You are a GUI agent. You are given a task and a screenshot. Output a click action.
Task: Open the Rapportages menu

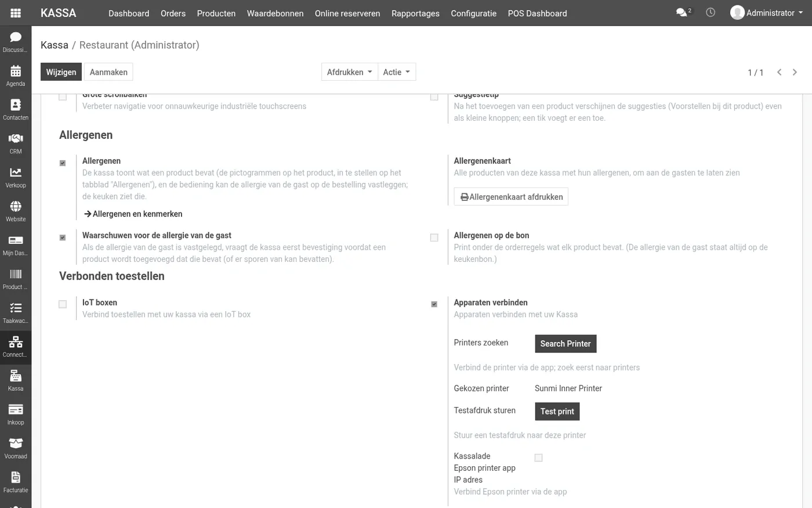point(415,13)
